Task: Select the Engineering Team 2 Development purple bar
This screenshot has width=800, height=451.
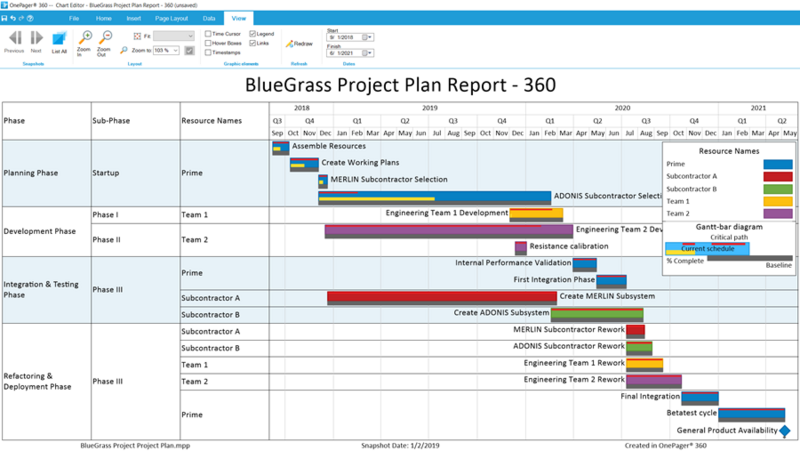Action: pos(449,232)
